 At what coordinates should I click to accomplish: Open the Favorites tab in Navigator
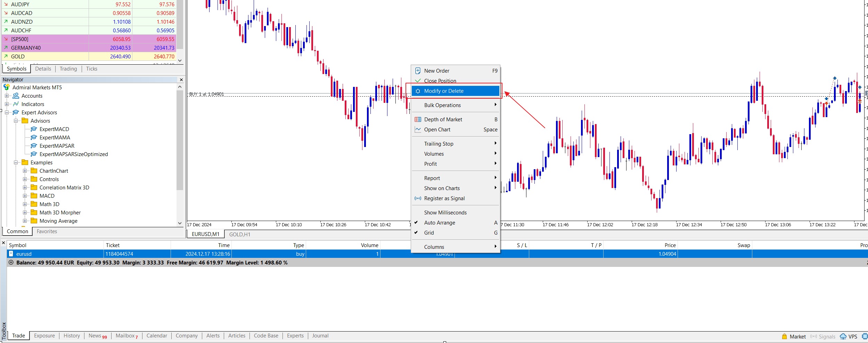click(x=47, y=231)
